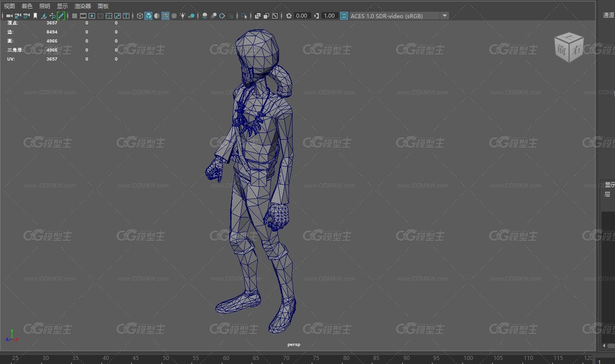This screenshot has height=364, width=615.
Task: Toggle the viewport Shadows icon
Action: coord(192,16)
